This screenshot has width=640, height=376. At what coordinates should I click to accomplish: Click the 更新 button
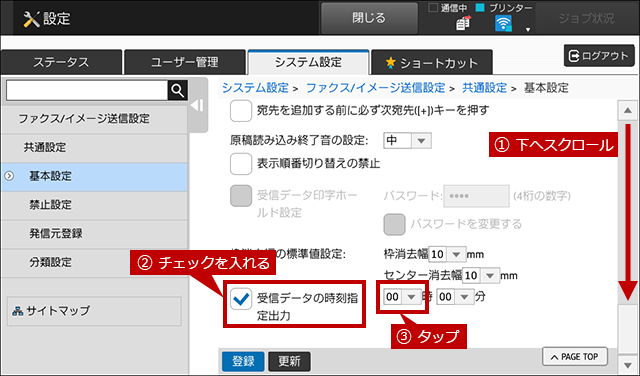tap(289, 361)
